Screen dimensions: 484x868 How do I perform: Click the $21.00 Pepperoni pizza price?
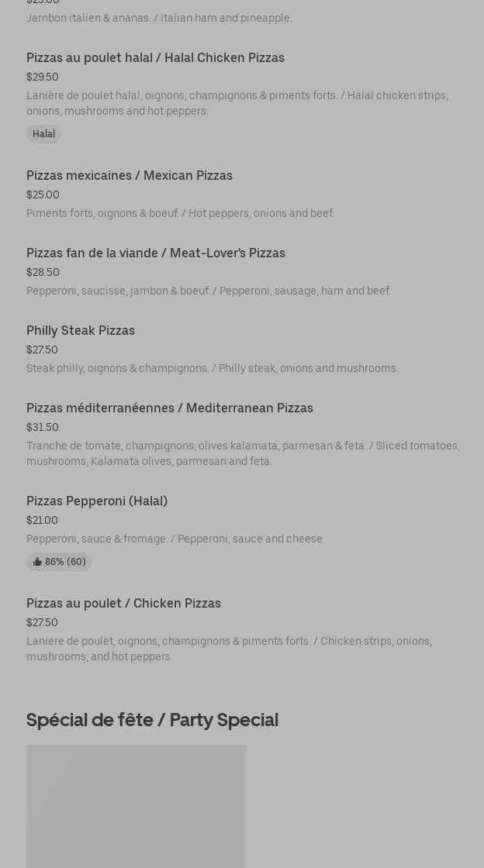[x=42, y=521]
